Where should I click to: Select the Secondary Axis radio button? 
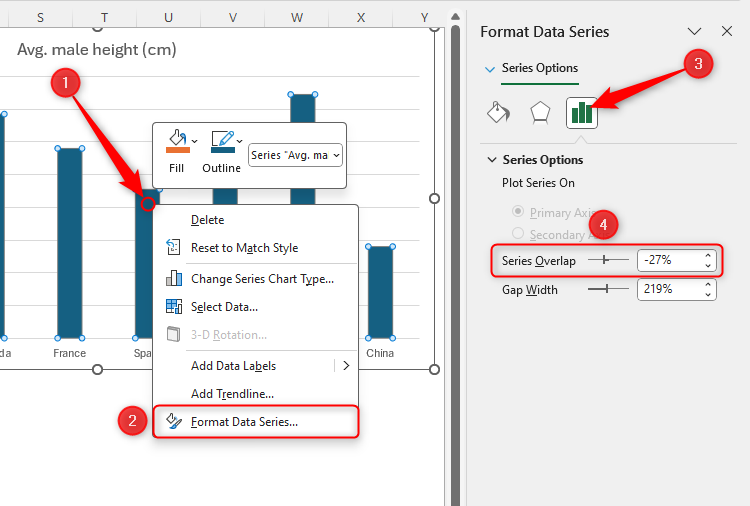click(x=517, y=234)
